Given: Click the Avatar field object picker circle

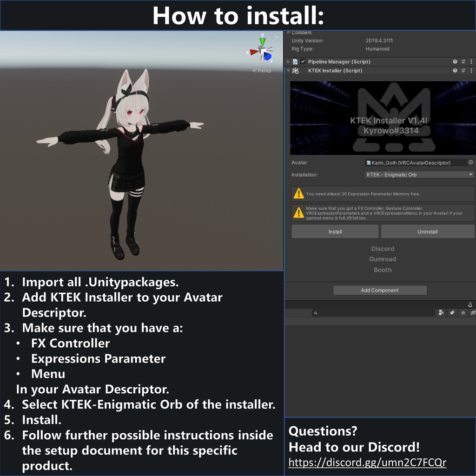Looking at the screenshot, I should [x=470, y=162].
